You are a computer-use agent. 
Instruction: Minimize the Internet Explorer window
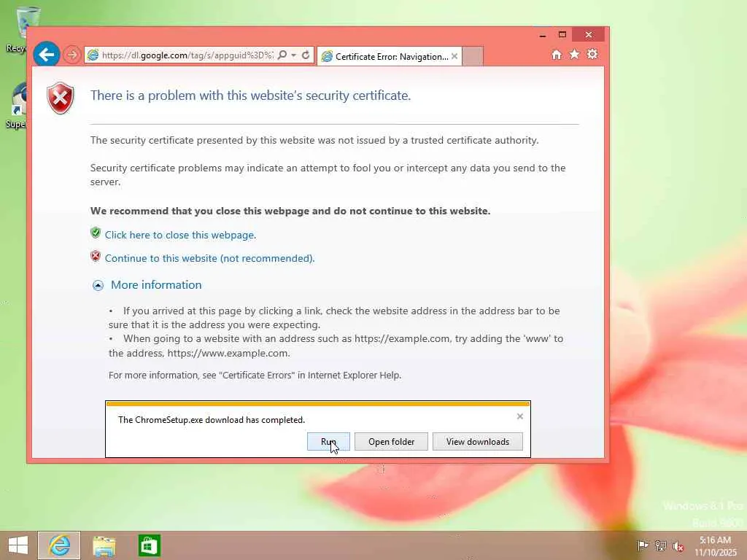coord(542,35)
